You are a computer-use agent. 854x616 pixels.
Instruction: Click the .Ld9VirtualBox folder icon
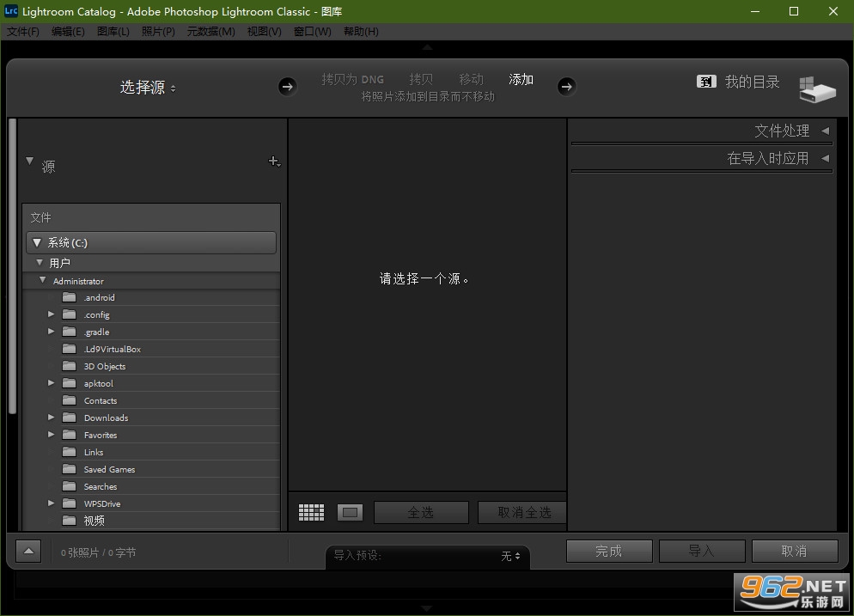point(70,349)
